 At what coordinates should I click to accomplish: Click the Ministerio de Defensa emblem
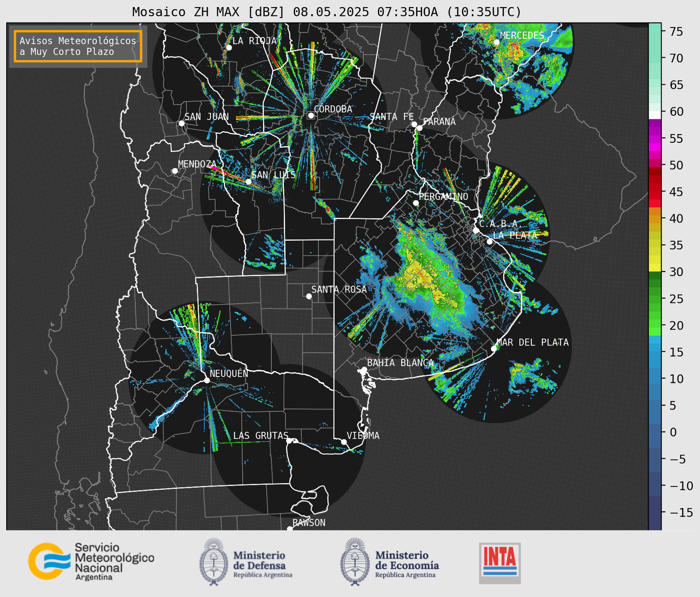click(214, 562)
